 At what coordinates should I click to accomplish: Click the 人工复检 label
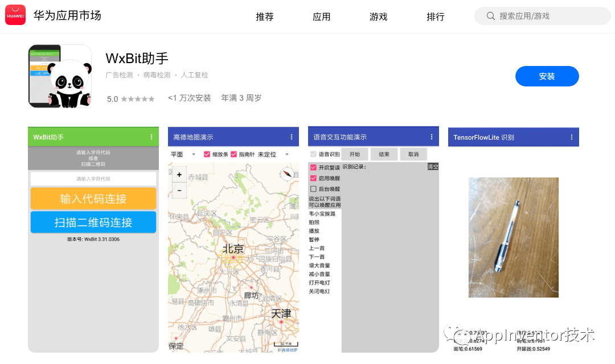pyautogui.click(x=195, y=75)
